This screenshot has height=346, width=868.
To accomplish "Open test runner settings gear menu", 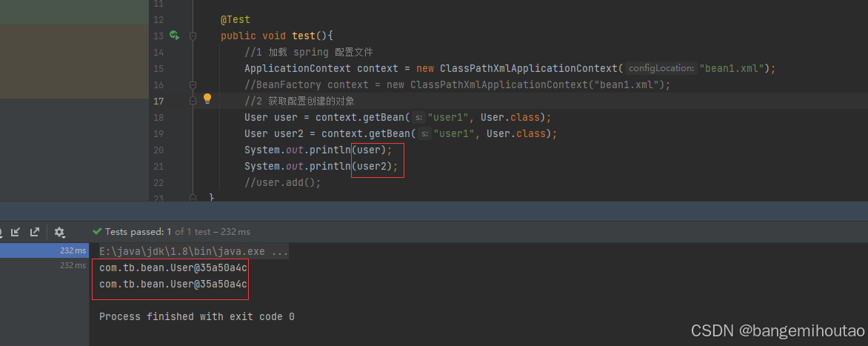I will (x=59, y=232).
